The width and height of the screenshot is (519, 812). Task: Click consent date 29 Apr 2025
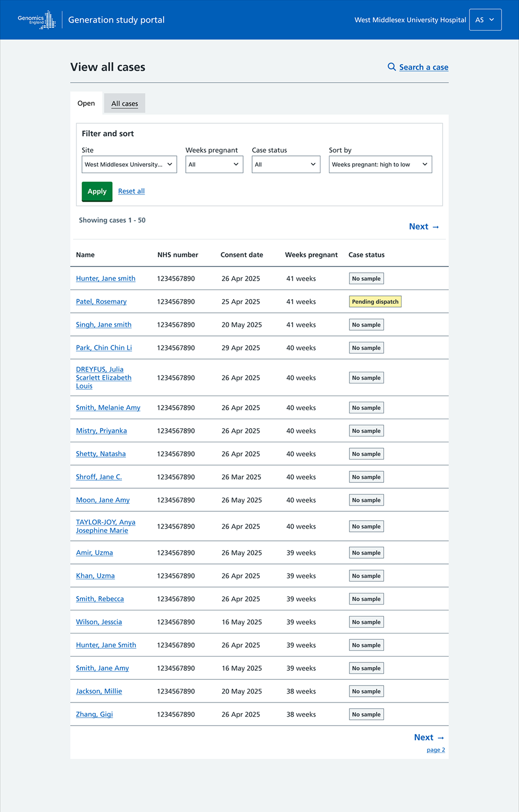click(x=241, y=348)
